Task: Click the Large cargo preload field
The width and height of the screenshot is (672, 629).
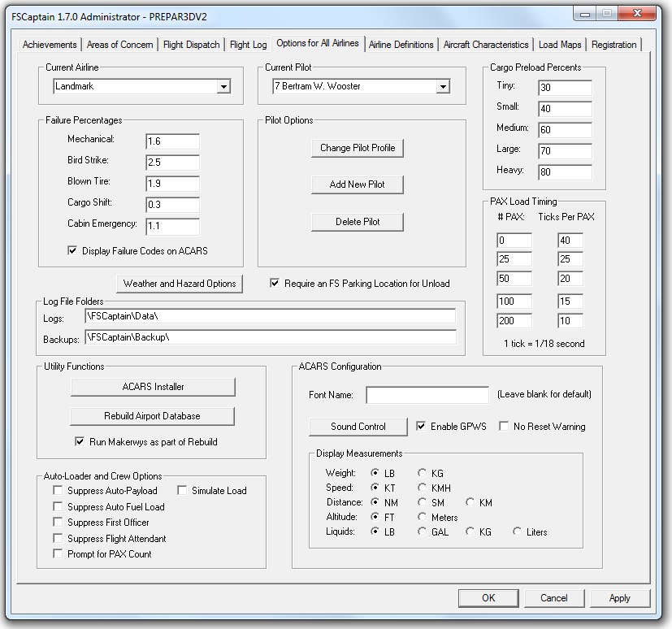Action: point(566,151)
